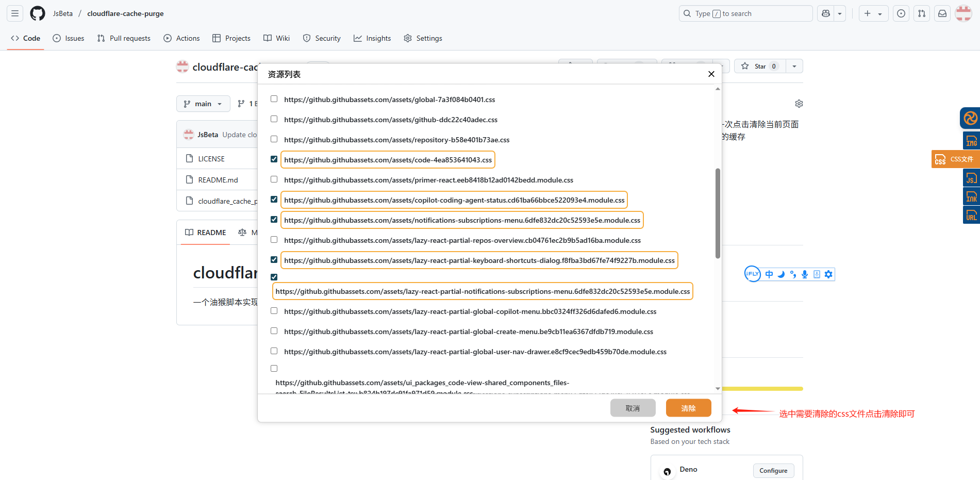The width and height of the screenshot is (980, 480).
Task: Open the create new plus dropdown
Action: [873, 13]
